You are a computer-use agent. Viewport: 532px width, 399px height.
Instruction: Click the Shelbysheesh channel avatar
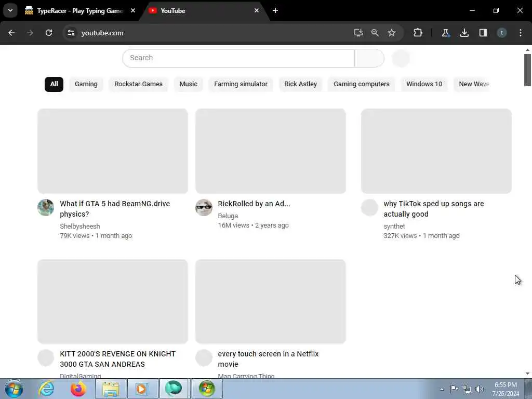click(x=46, y=208)
